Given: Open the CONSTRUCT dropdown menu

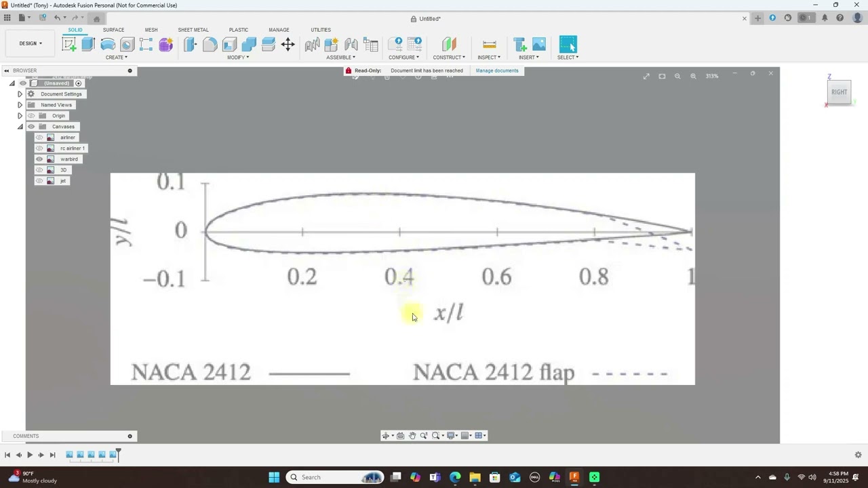Looking at the screenshot, I should (x=449, y=58).
